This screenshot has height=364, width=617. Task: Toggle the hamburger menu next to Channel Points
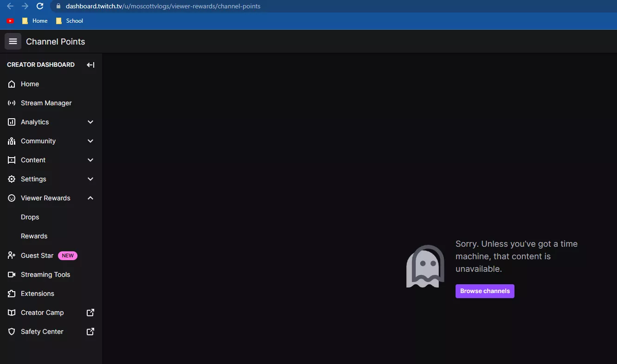(13, 41)
